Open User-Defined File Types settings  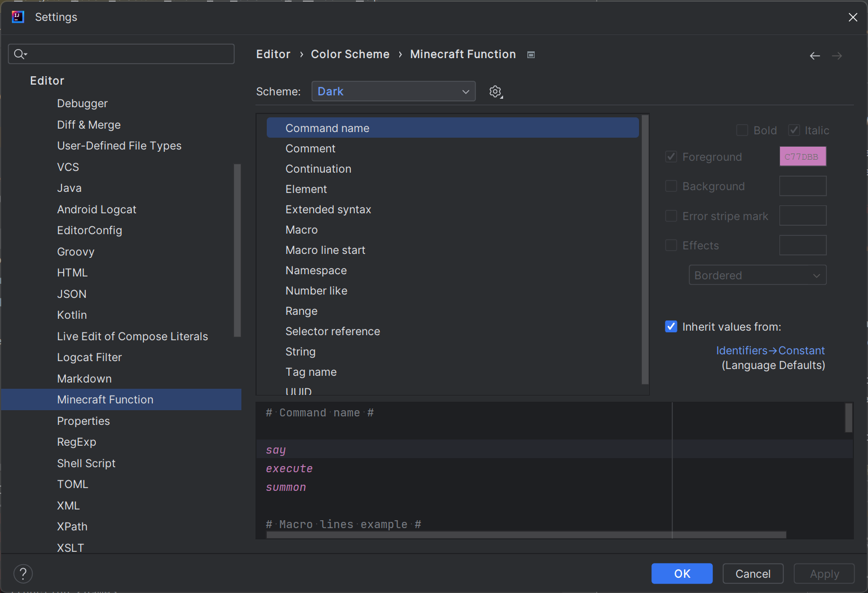point(119,146)
